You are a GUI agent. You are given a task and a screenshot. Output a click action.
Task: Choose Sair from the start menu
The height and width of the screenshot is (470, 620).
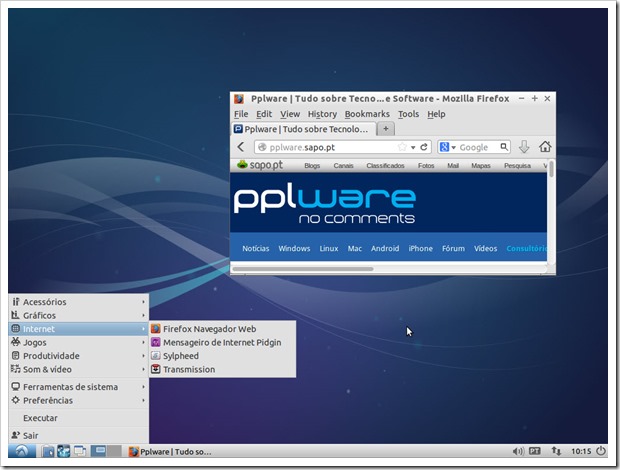[x=78, y=436]
